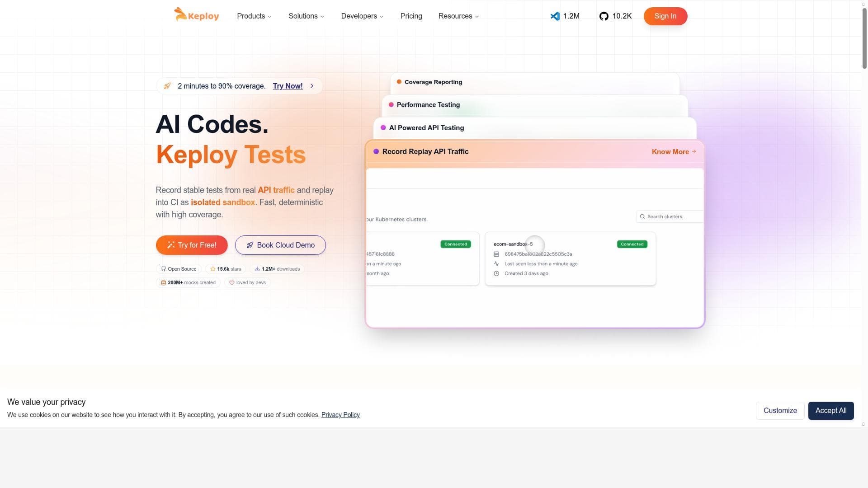
Task: Click the loved by devs text
Action: tap(251, 282)
